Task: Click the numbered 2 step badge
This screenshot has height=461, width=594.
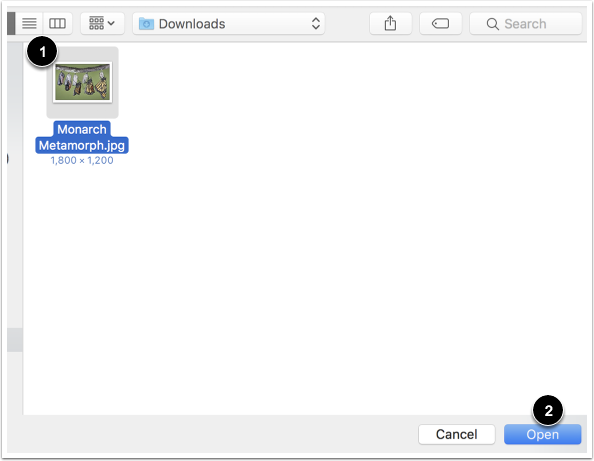Action: (548, 411)
